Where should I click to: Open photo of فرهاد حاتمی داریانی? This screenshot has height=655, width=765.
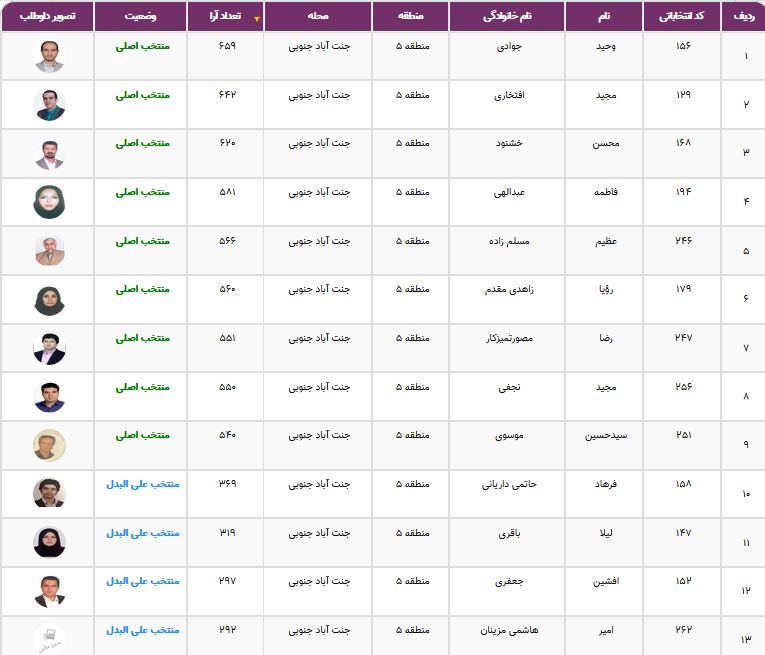pos(49,493)
